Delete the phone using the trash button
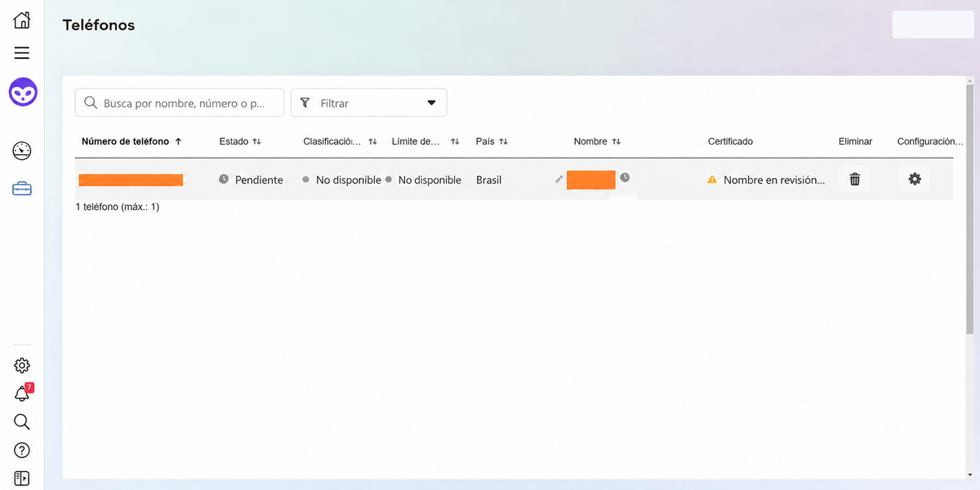The height and width of the screenshot is (490, 980). [854, 180]
